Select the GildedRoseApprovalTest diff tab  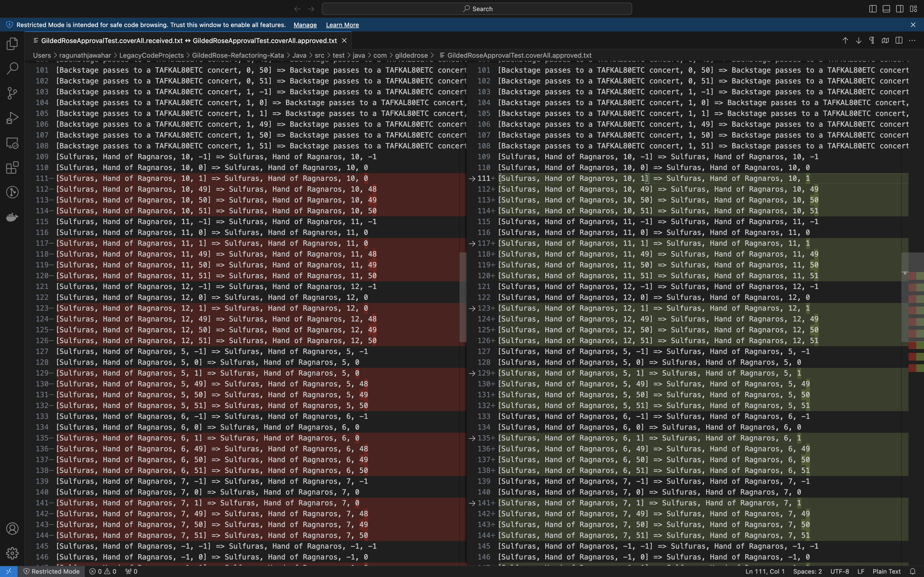pyautogui.click(x=189, y=40)
